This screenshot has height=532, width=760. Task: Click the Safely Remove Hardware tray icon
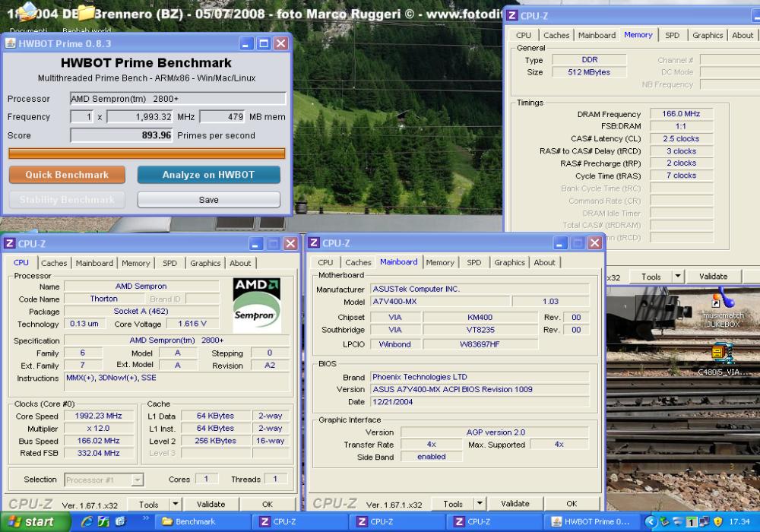(x=664, y=522)
